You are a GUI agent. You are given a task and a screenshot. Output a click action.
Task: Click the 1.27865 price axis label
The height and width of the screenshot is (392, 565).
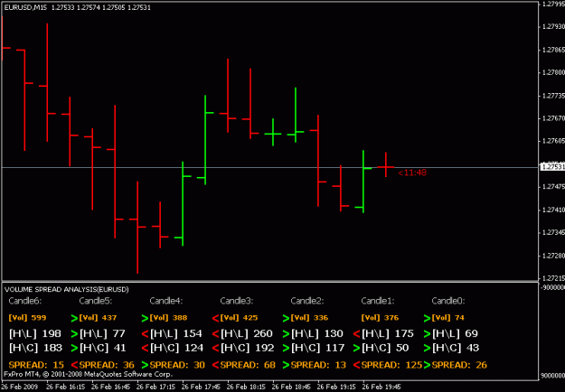pyautogui.click(x=553, y=50)
